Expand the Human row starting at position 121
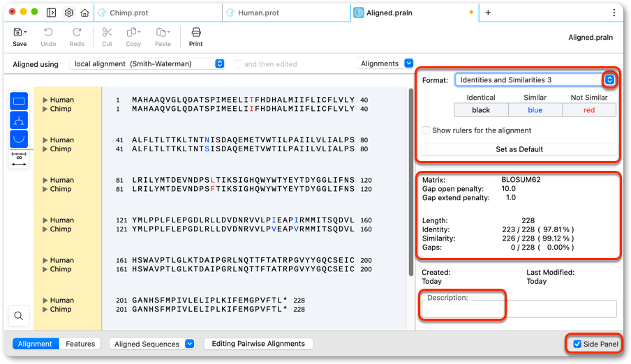This screenshot has width=631, height=364. pos(45,220)
